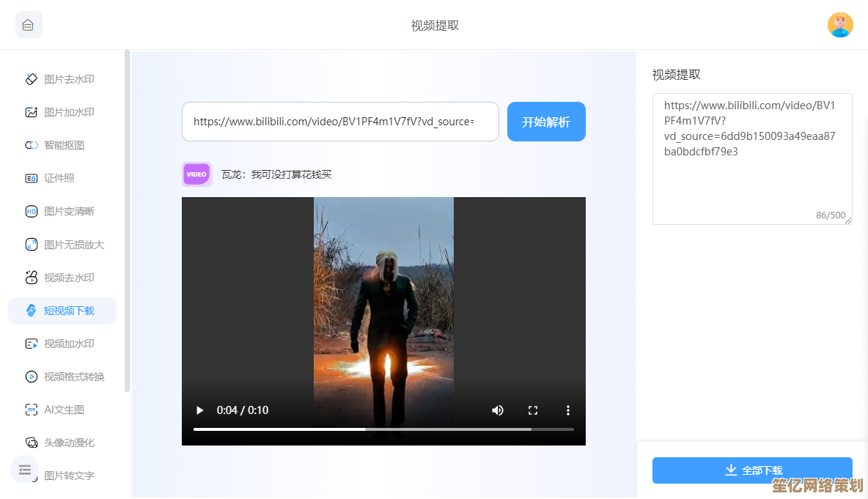Open the user avatar profile menu
This screenshot has height=499, width=868.
[x=840, y=25]
